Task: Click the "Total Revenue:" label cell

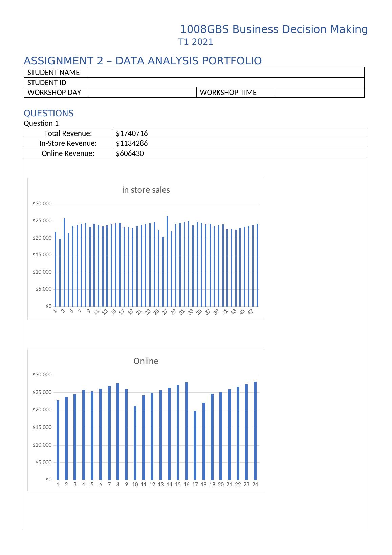Action: [x=68, y=133]
